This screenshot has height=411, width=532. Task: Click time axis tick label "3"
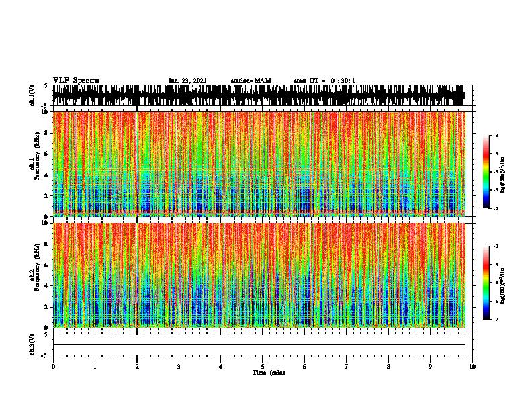click(179, 367)
